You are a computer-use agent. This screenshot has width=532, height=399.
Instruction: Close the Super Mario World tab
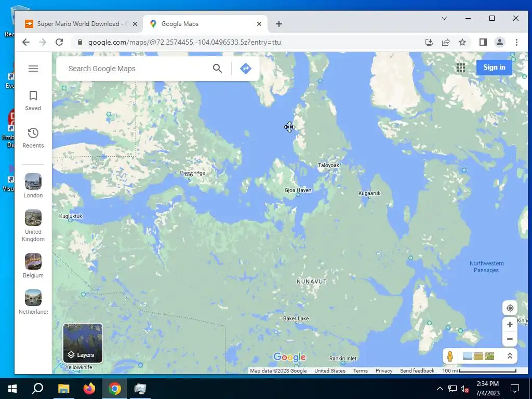[135, 24]
